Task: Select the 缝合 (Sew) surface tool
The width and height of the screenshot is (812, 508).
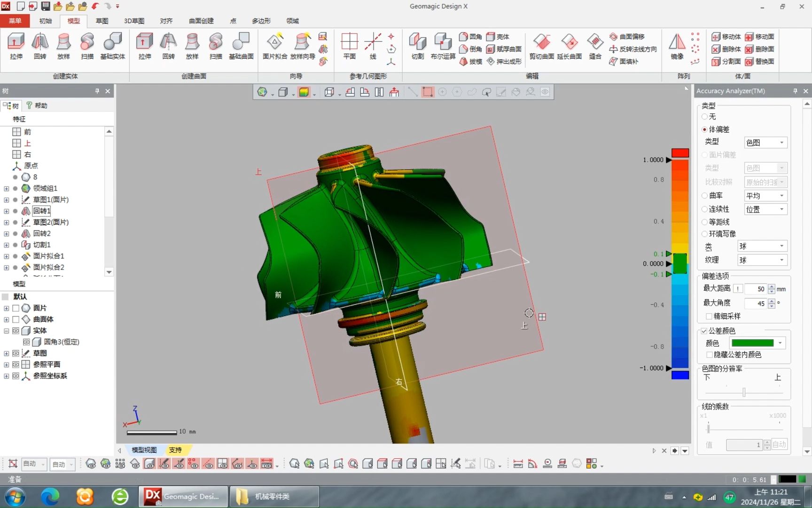Action: click(x=595, y=46)
